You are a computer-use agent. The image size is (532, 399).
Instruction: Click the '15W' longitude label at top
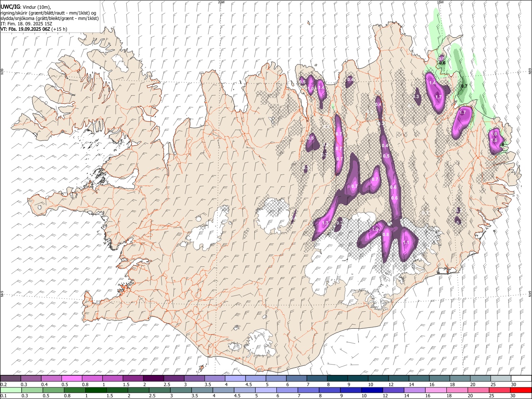[441, 2]
